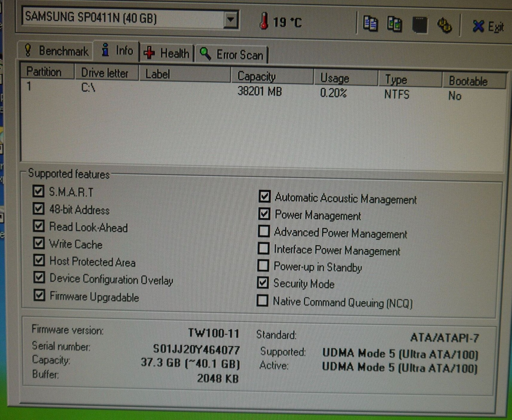Select the Info tab
512x420 pixels.
[x=117, y=51]
